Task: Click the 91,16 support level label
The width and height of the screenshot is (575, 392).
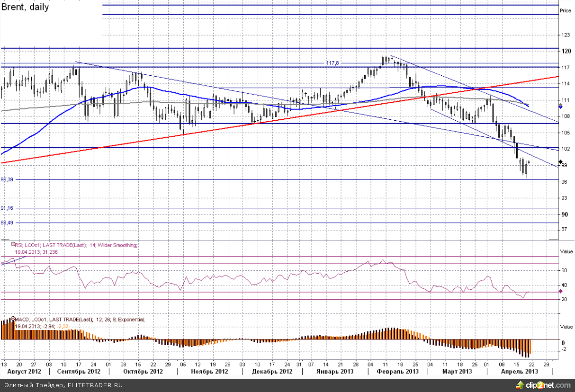Action: click(x=7, y=208)
